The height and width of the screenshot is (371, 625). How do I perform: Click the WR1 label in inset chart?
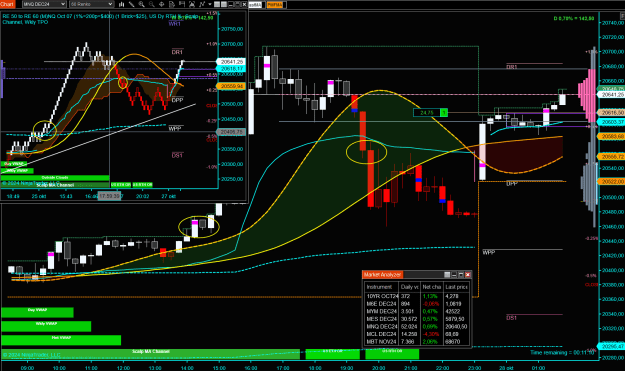point(175,24)
